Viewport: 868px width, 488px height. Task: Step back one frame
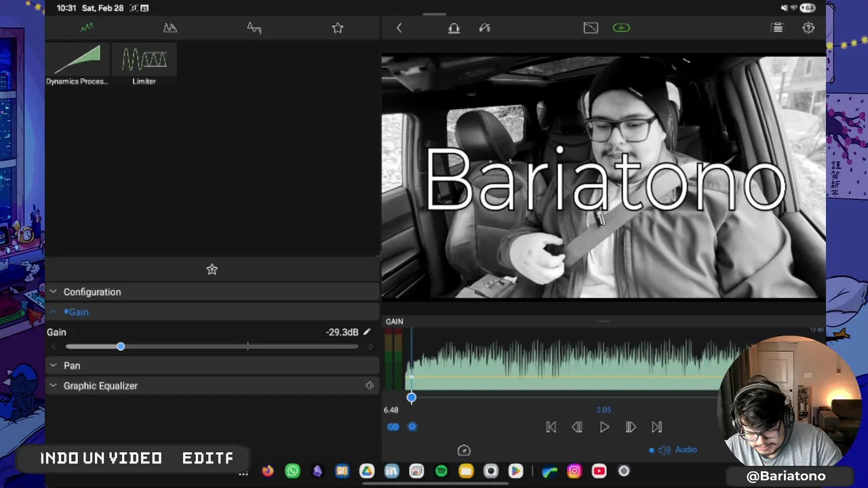pyautogui.click(x=577, y=427)
